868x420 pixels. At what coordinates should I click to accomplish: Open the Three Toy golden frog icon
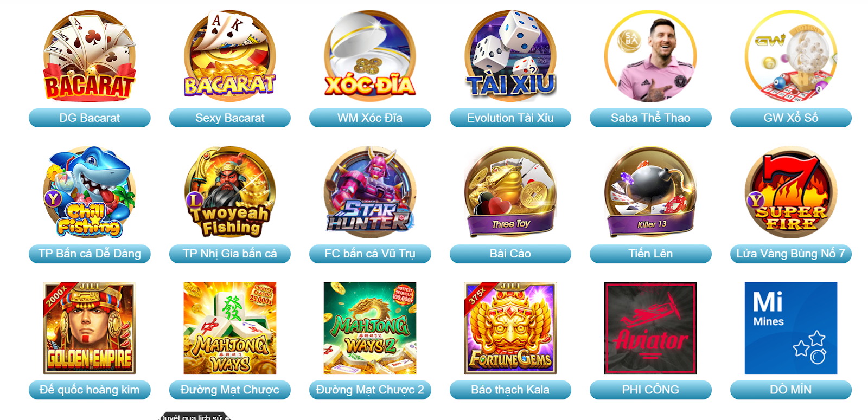coord(510,192)
